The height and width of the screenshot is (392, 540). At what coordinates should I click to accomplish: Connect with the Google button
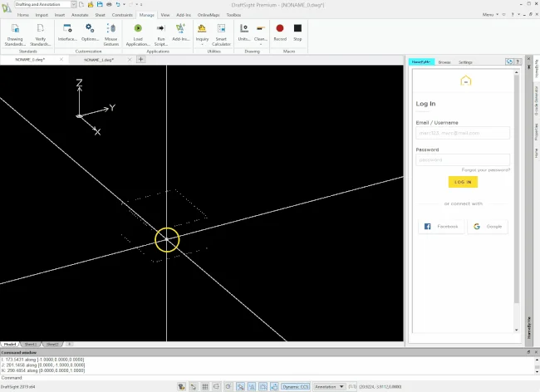pos(488,226)
